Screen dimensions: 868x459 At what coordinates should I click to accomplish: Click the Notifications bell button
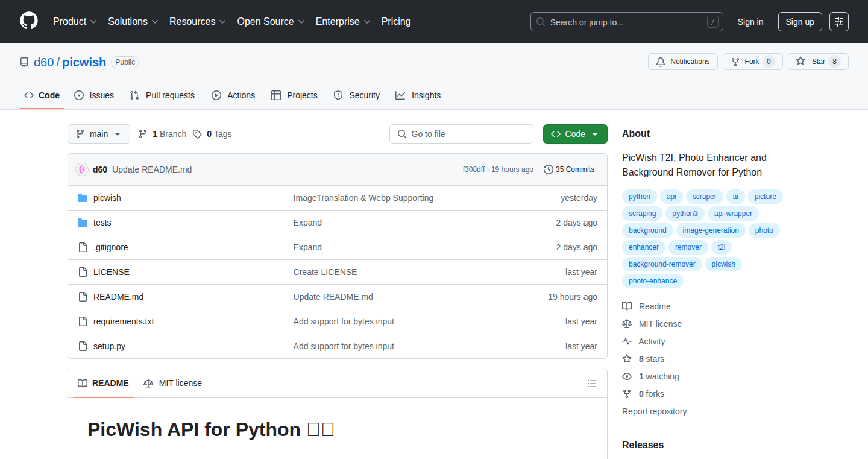[683, 62]
